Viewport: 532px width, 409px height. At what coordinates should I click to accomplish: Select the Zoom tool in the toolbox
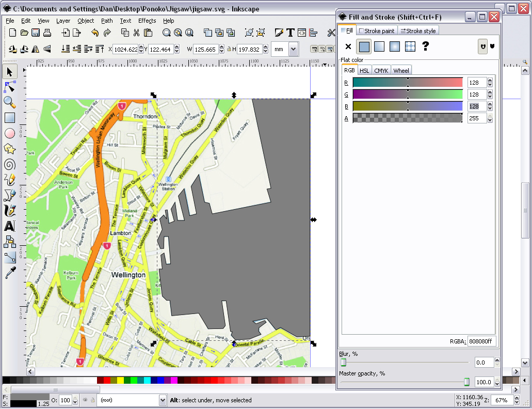pos(10,102)
